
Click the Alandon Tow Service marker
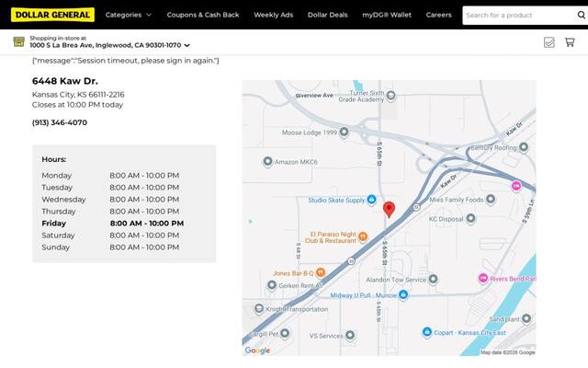point(433,279)
